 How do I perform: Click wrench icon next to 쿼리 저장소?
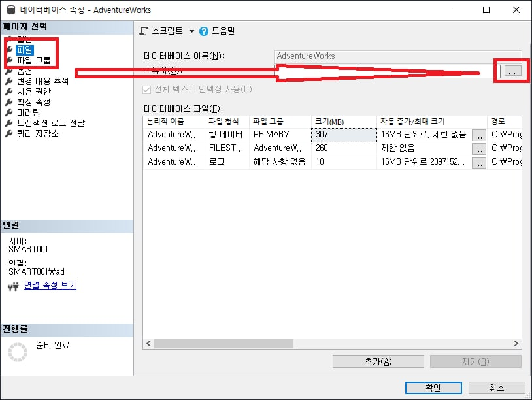(9, 133)
